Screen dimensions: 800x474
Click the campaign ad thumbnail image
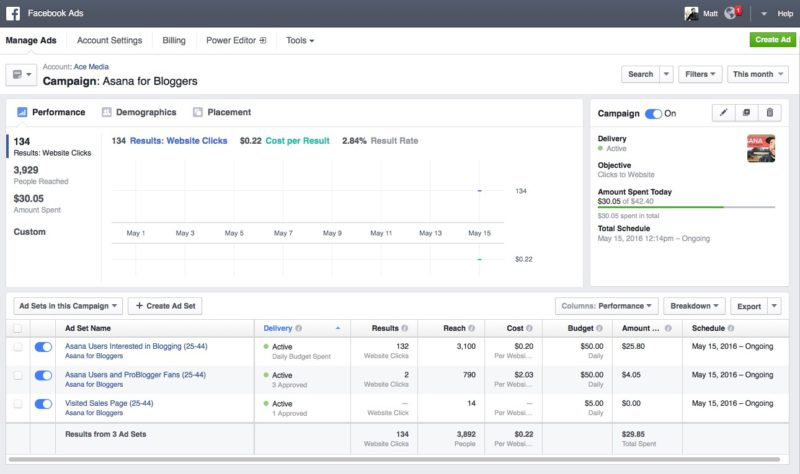coord(761,148)
